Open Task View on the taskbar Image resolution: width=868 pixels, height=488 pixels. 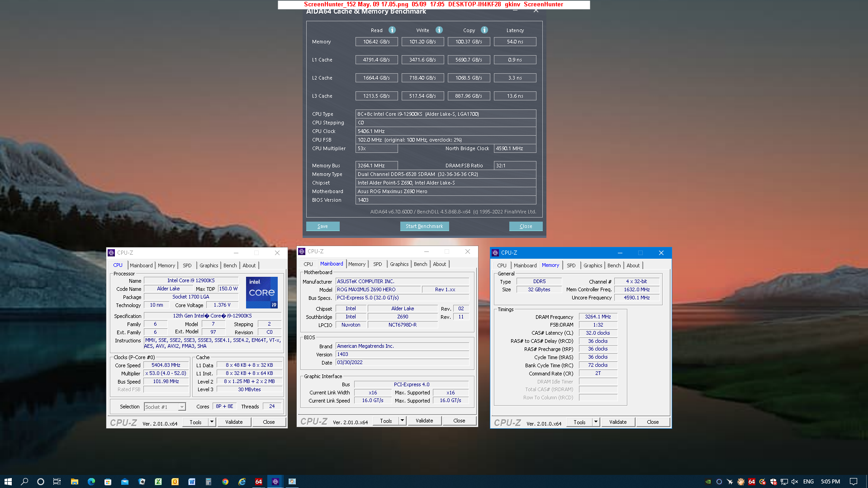coord(57,482)
